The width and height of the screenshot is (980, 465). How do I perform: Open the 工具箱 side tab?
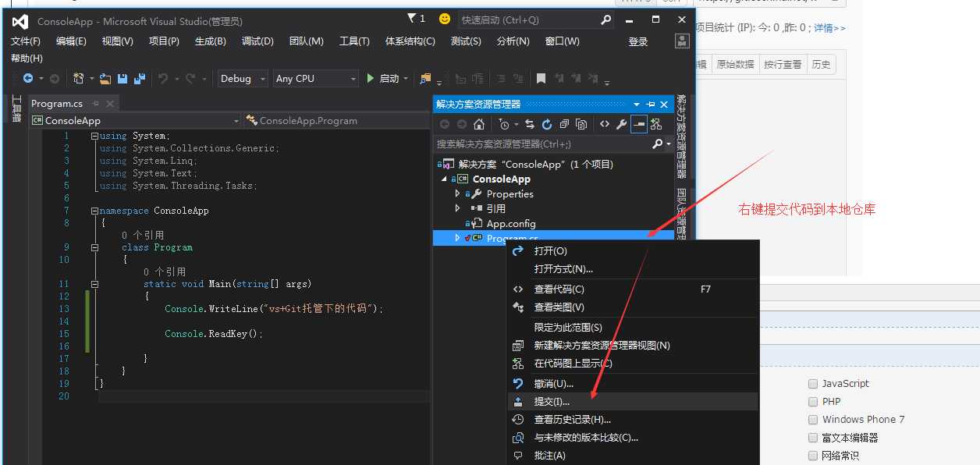(x=16, y=109)
